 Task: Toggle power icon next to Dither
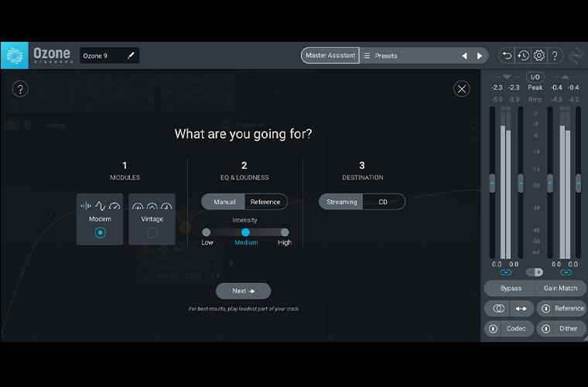tap(545, 328)
